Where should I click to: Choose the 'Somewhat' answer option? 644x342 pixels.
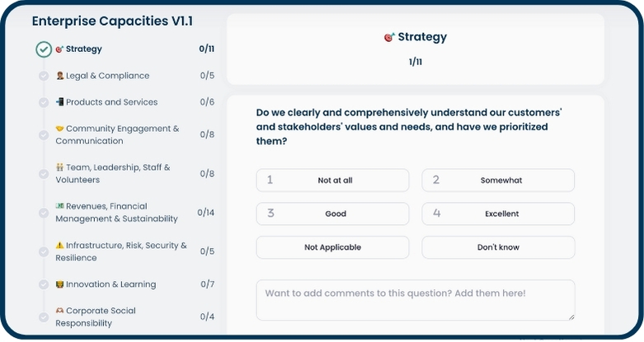tap(498, 180)
